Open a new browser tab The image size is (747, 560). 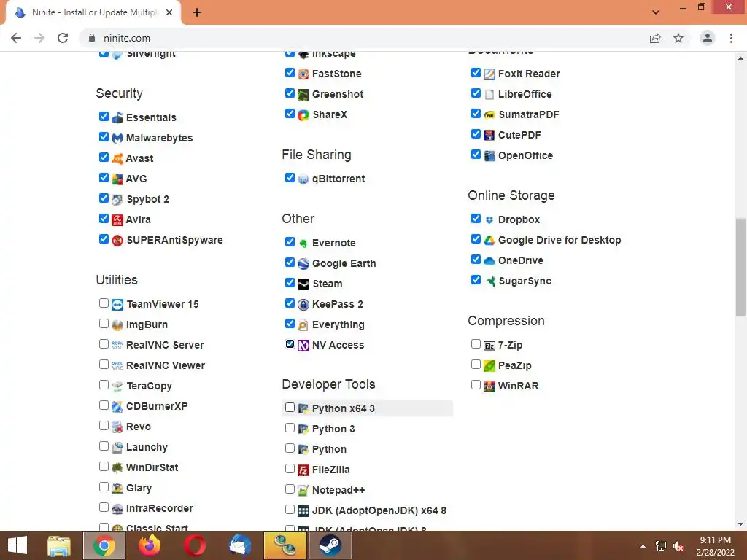tap(197, 12)
